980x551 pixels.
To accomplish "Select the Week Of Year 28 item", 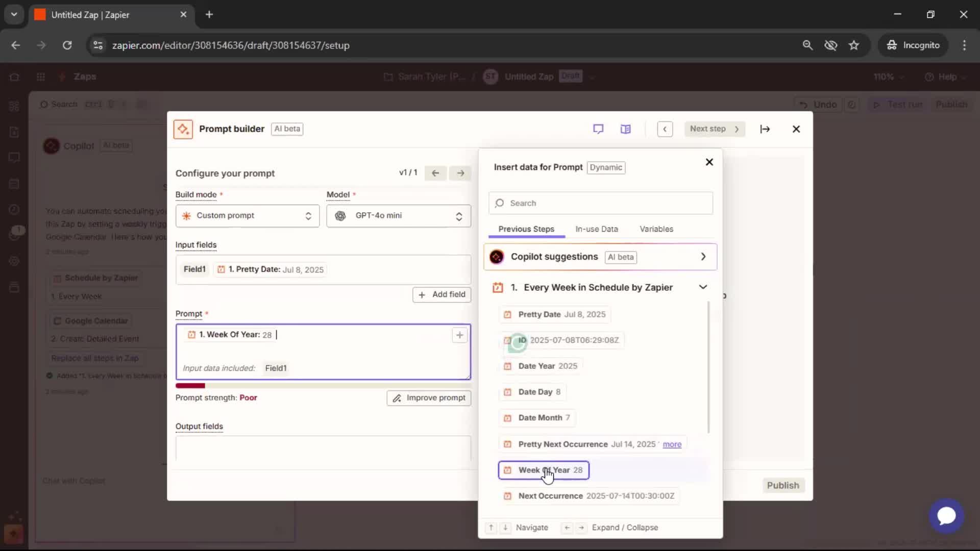I will 544,470.
